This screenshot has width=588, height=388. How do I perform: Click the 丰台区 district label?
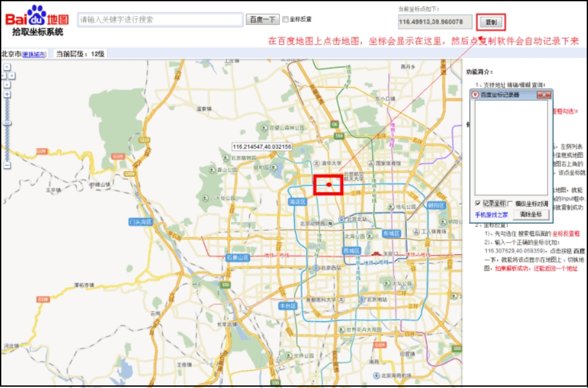point(288,306)
